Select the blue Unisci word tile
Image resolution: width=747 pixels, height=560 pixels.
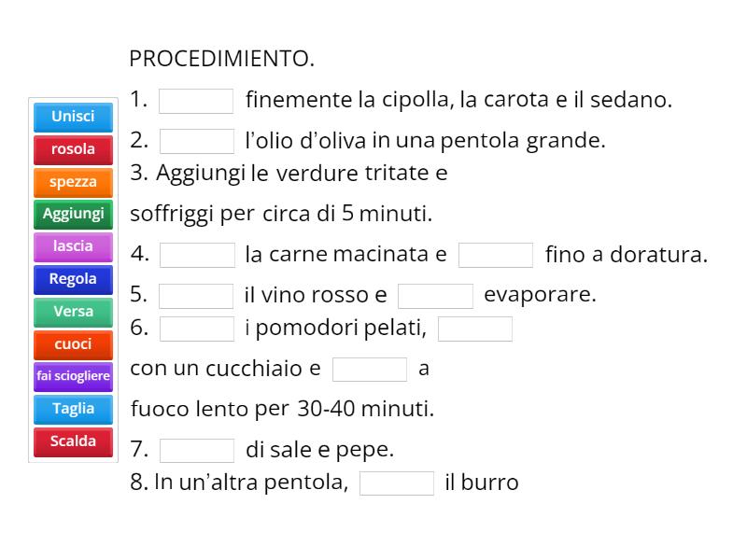(x=73, y=117)
